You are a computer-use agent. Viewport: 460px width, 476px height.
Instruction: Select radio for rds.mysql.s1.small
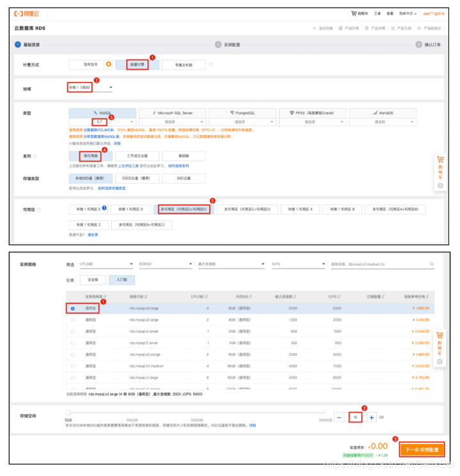[72, 331]
